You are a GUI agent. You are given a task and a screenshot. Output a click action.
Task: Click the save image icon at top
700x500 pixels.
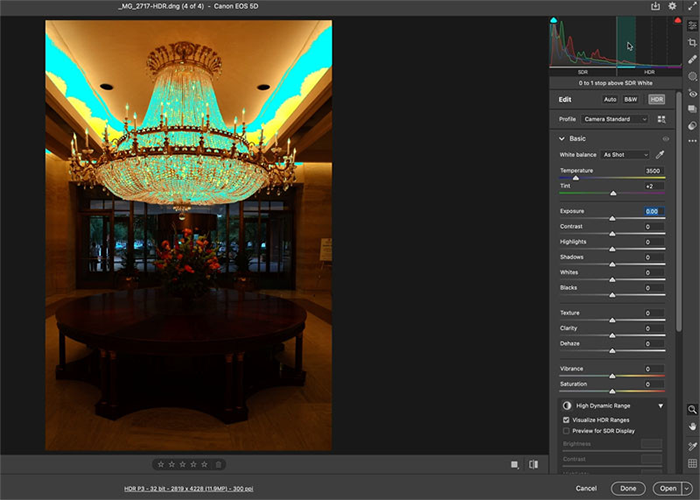656,6
